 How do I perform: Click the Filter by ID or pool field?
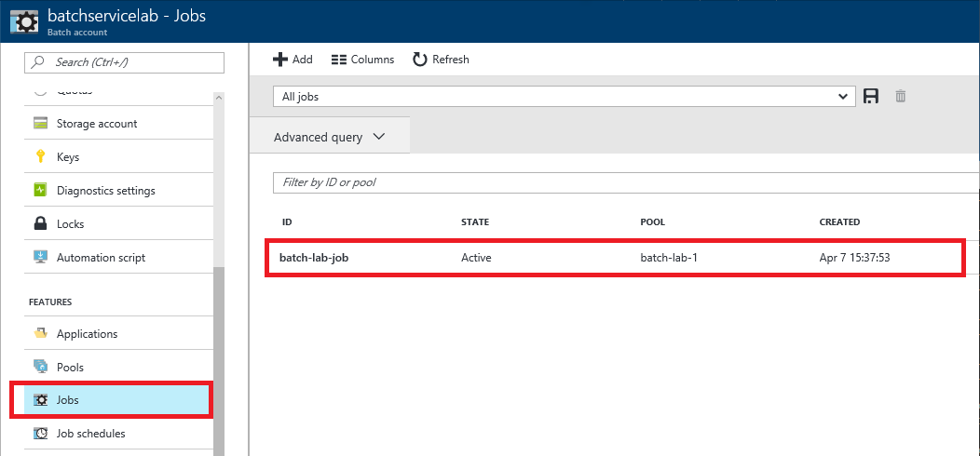tap(626, 182)
